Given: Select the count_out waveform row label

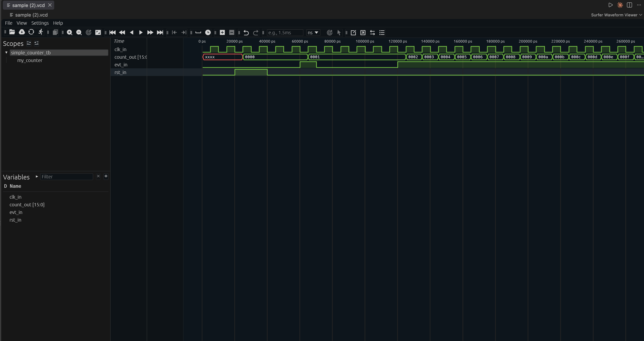Looking at the screenshot, I should tap(131, 57).
